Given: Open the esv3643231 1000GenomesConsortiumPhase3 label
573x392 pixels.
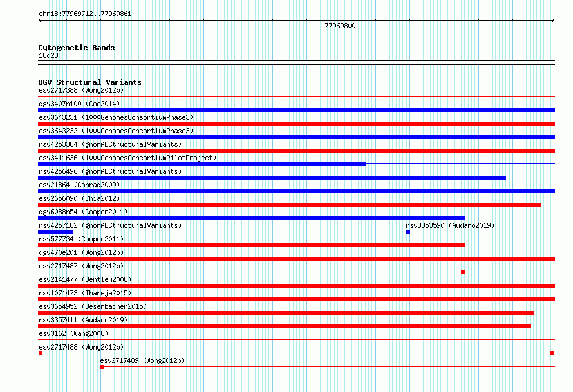Looking at the screenshot, I should point(116,117).
